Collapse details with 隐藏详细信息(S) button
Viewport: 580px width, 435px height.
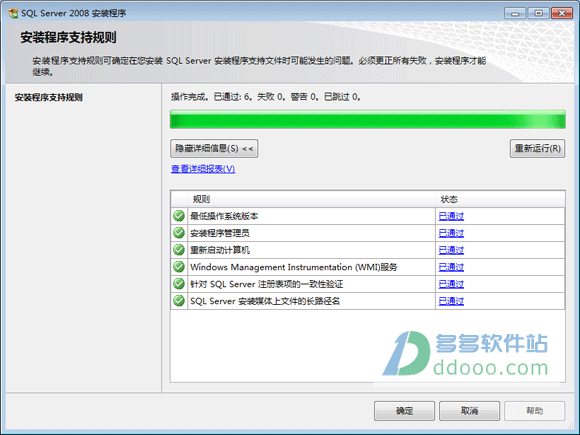point(214,149)
